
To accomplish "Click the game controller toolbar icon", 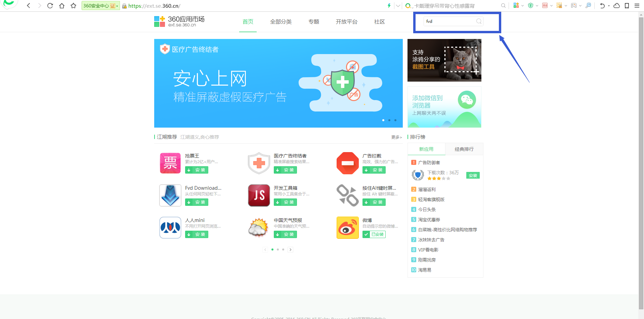I will click(574, 6).
